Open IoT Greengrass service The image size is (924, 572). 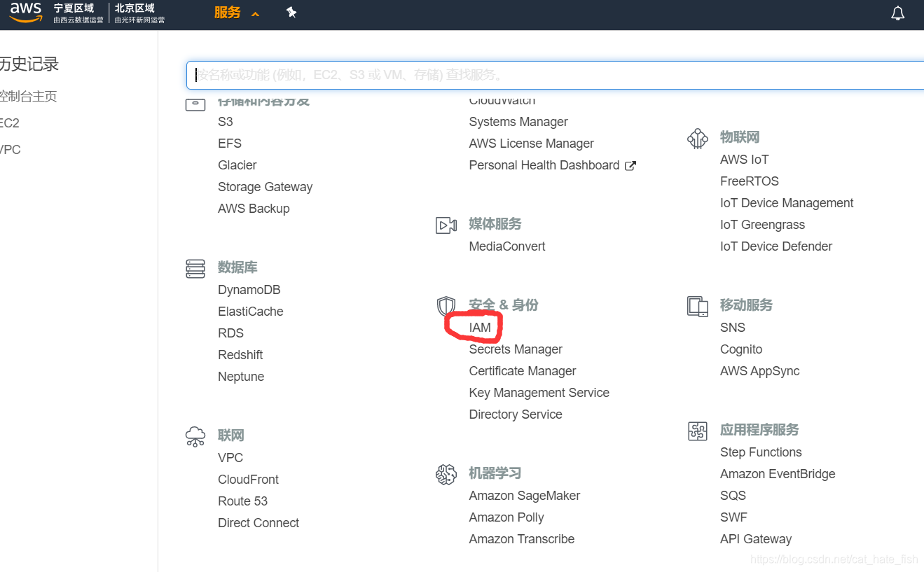click(x=762, y=225)
